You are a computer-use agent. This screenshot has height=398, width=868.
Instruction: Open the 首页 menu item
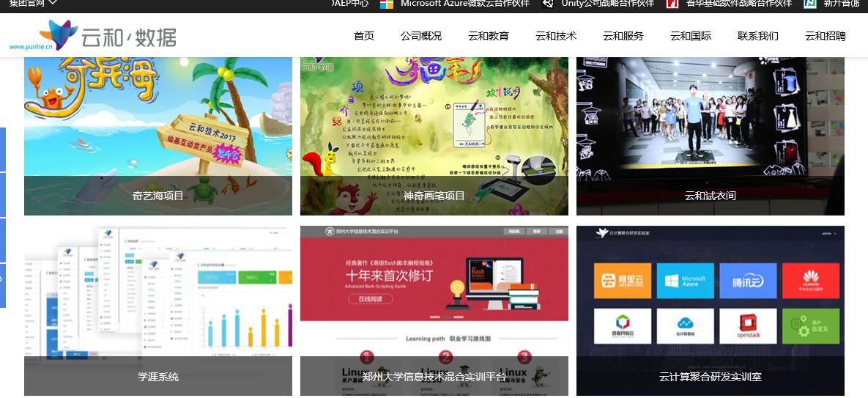[364, 36]
